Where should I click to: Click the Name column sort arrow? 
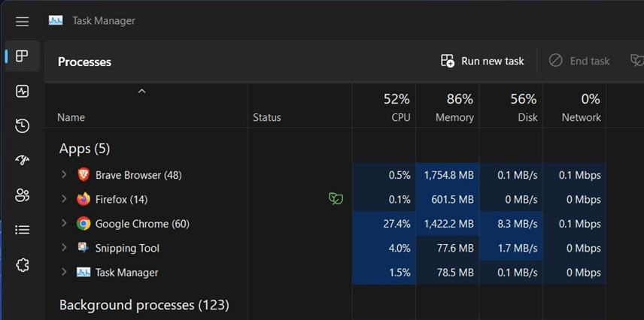pyautogui.click(x=141, y=92)
